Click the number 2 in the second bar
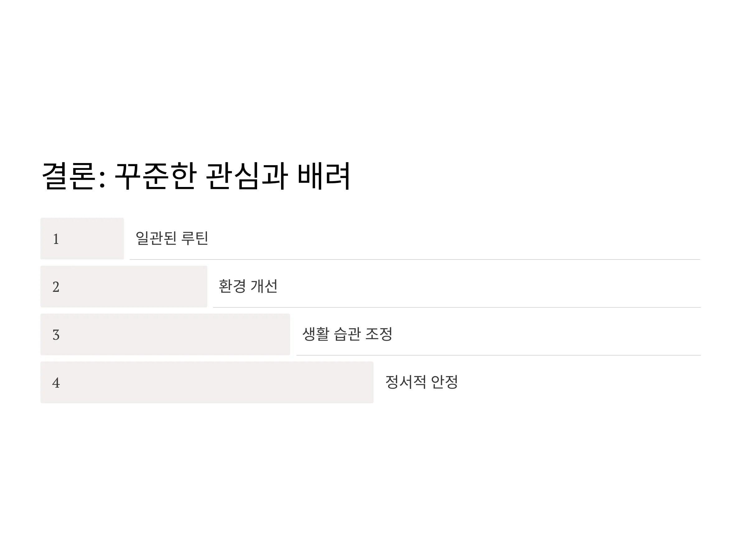Viewport: 747px width, 560px height. pos(56,287)
